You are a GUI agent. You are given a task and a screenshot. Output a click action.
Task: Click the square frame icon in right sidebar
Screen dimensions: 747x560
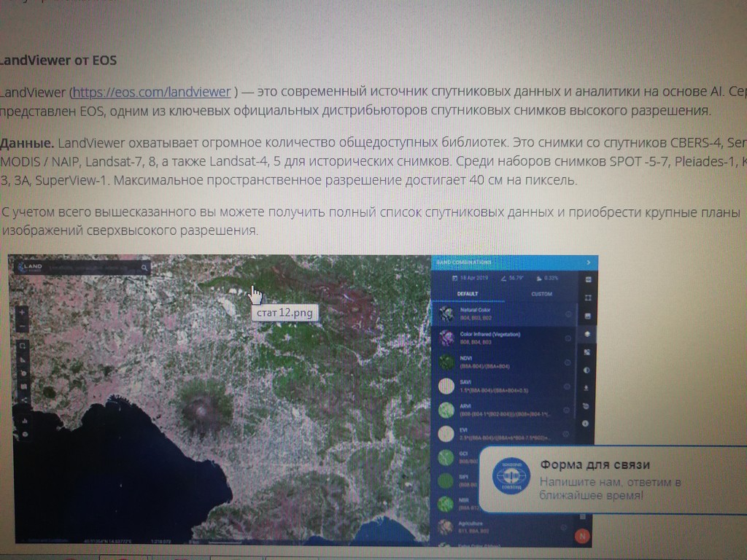(x=589, y=297)
